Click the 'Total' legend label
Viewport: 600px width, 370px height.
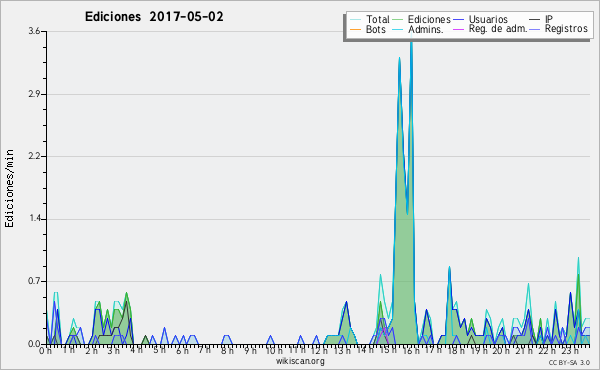(x=377, y=19)
